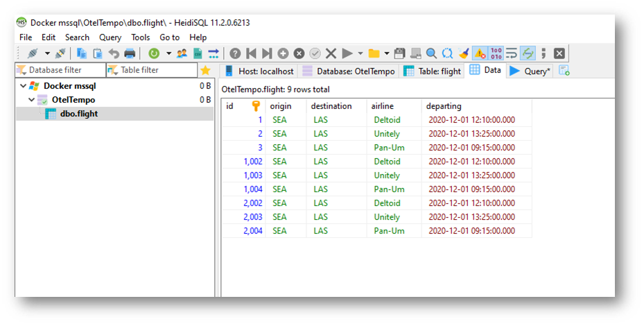The image size is (644, 326).
Task: Open the user manager people icon
Action: 182,53
